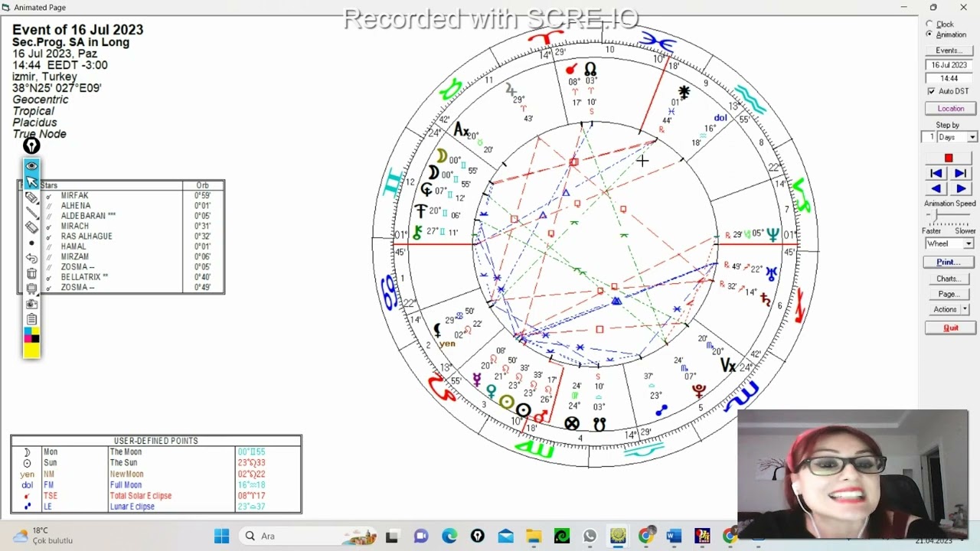Pick the yellow color swatch
Screen dimensions: 980x551
[x=31, y=350]
